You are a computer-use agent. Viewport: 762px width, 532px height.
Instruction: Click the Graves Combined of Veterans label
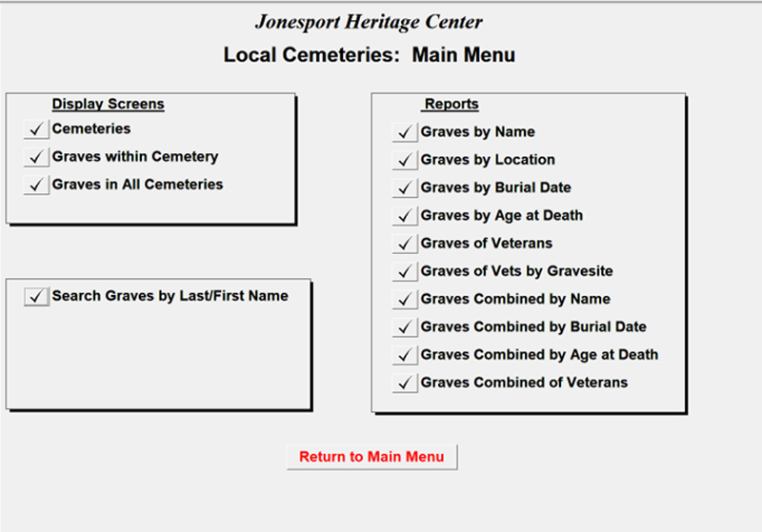(525, 383)
